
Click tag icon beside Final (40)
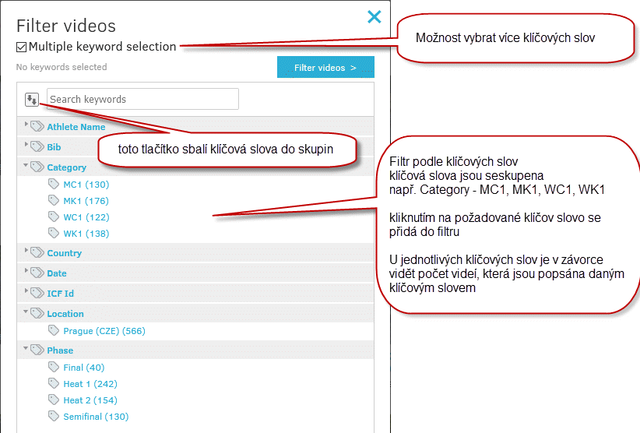53,366
